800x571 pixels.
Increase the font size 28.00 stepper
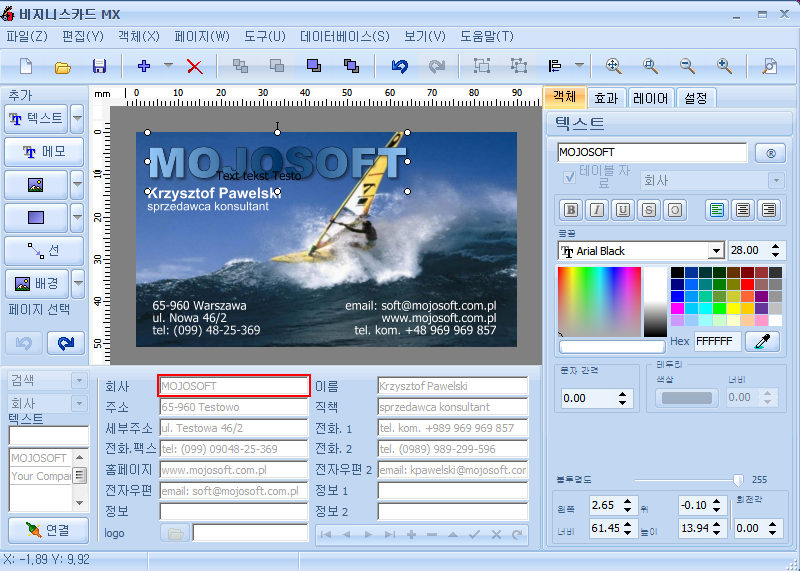776,246
